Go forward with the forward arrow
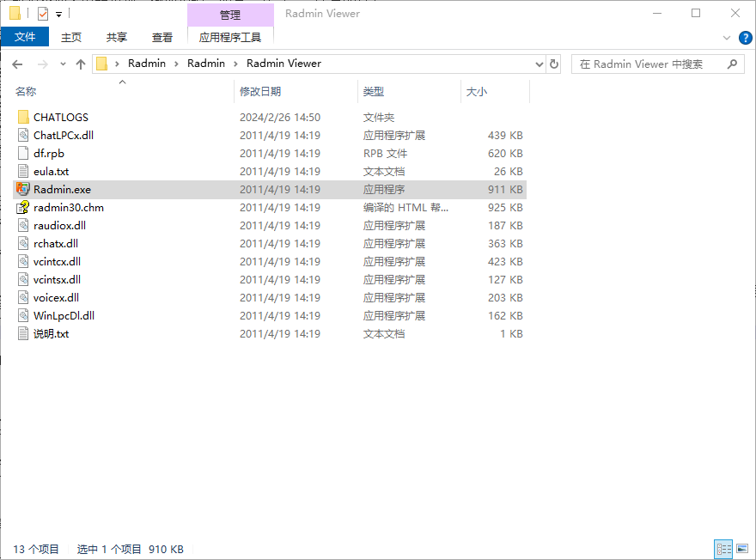Viewport: 756px width, 560px height. click(x=42, y=64)
